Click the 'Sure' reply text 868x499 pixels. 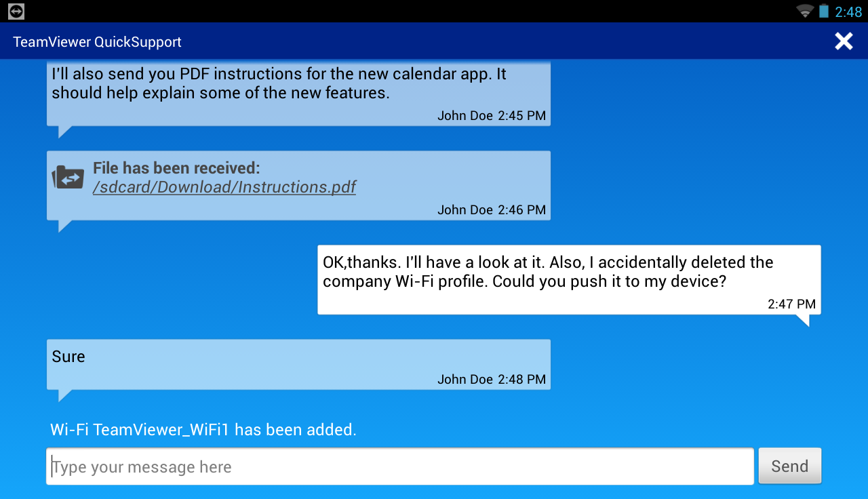pyautogui.click(x=68, y=357)
